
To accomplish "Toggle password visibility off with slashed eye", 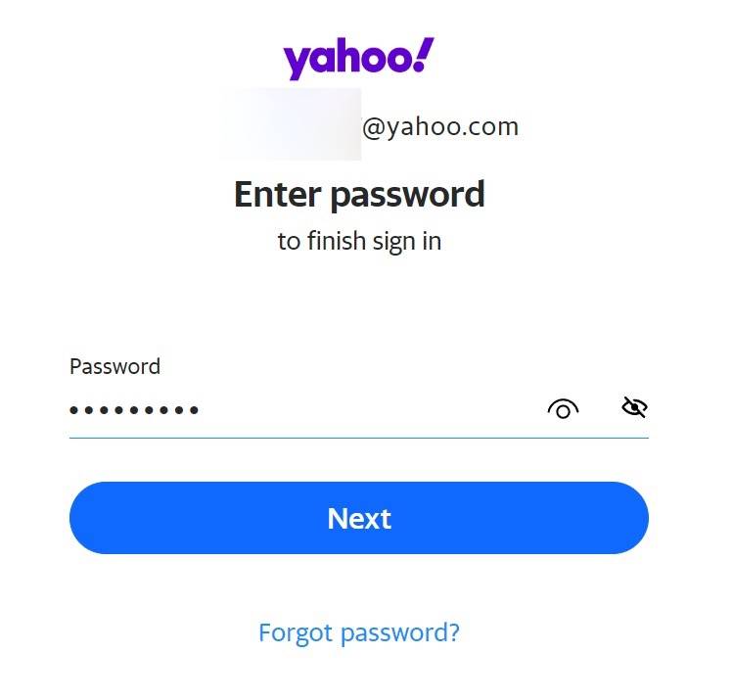I will pyautogui.click(x=634, y=407).
